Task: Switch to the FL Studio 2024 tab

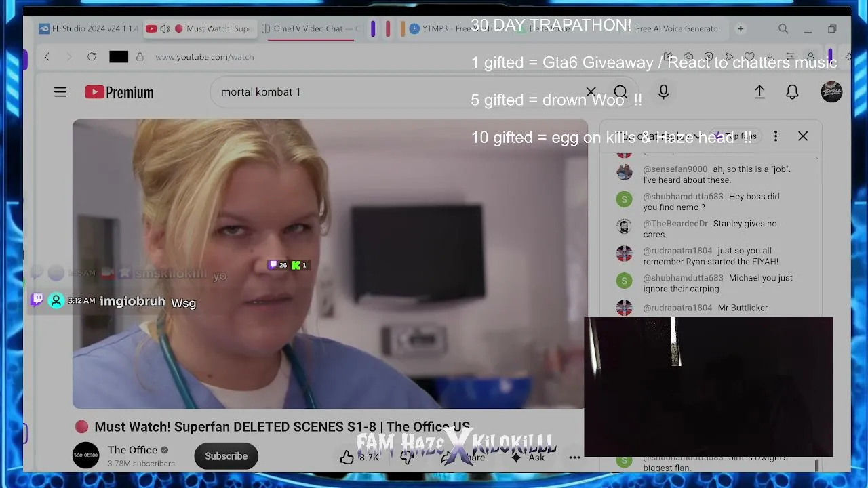Action: pyautogui.click(x=89, y=29)
